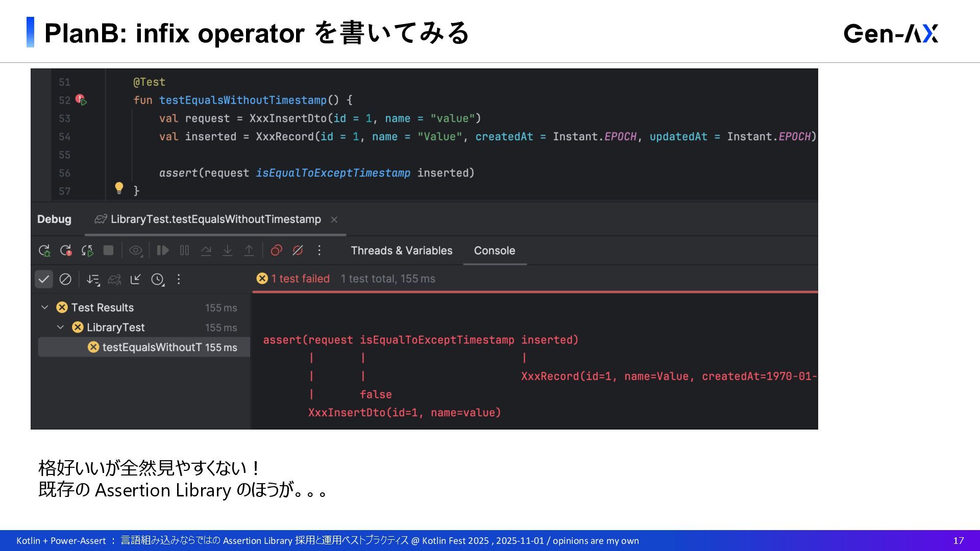The width and height of the screenshot is (980, 551).
Task: Click the Resume Program icon
Action: tap(163, 251)
